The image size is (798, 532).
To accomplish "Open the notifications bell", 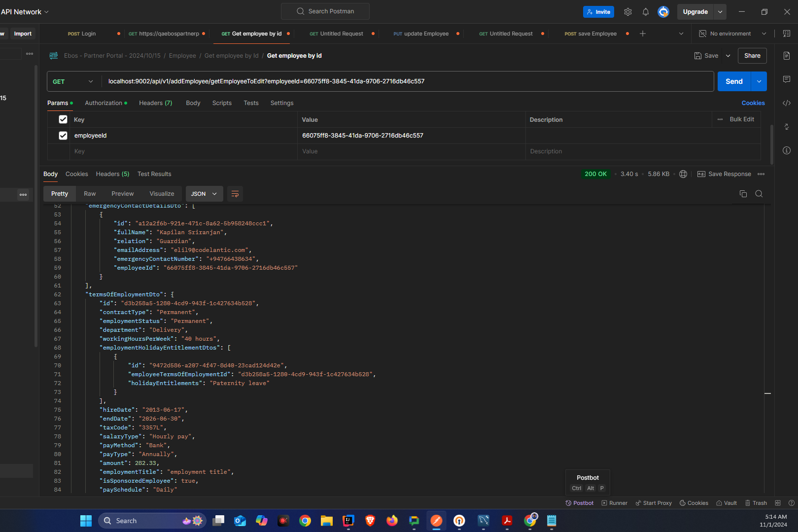I will (x=646, y=12).
